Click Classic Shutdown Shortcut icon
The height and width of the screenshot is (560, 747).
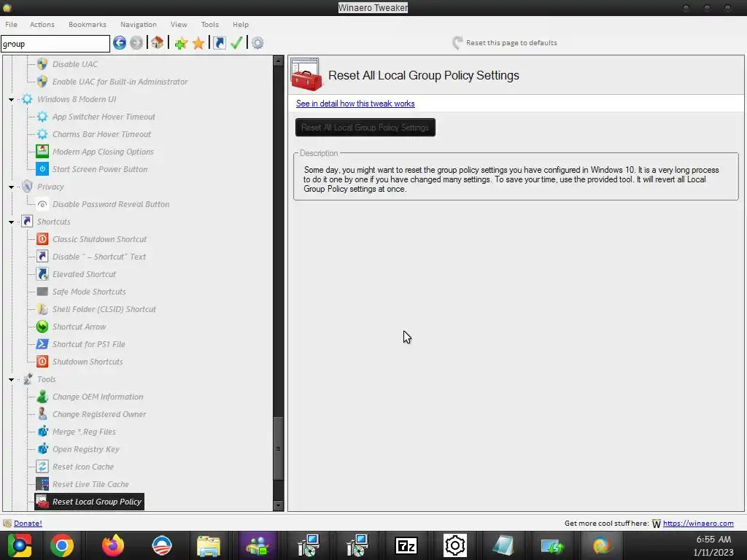coord(42,239)
